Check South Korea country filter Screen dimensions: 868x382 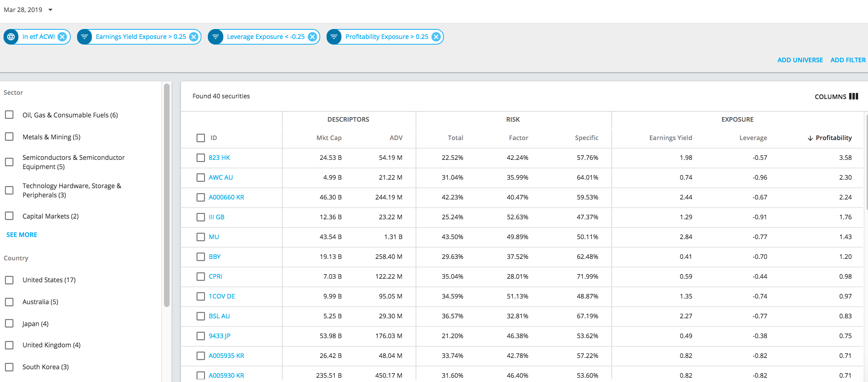9,367
